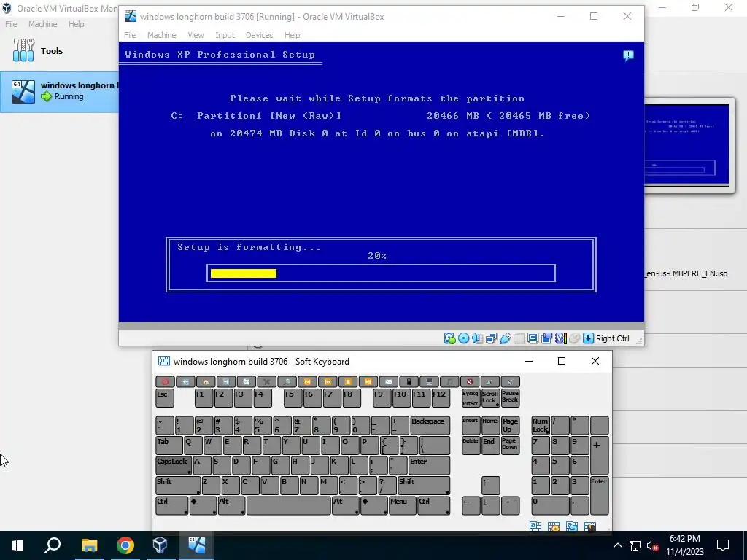747x560 pixels.
Task: Open soft keyboard layout list icon
Action: coord(535,526)
